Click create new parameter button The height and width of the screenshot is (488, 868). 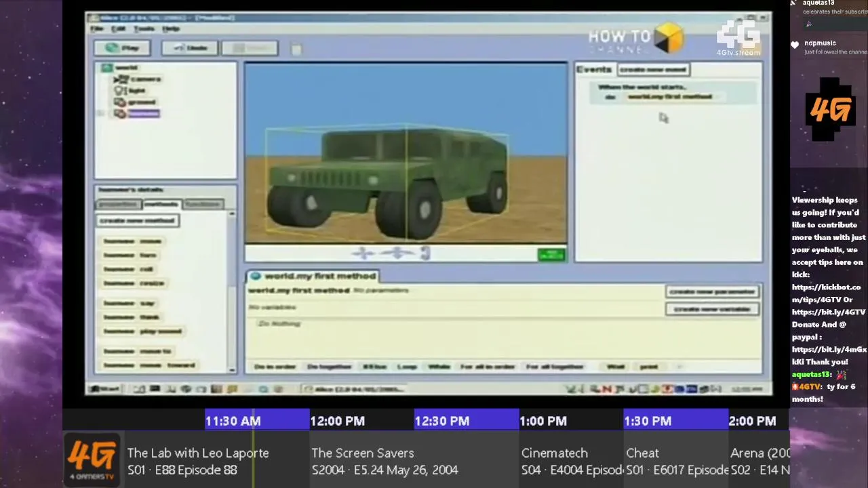[712, 291]
